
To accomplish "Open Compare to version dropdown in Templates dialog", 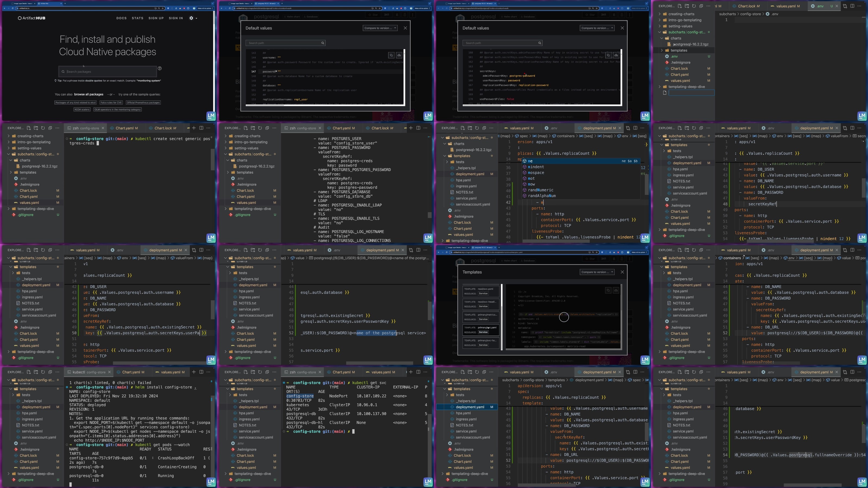I will [x=597, y=272].
